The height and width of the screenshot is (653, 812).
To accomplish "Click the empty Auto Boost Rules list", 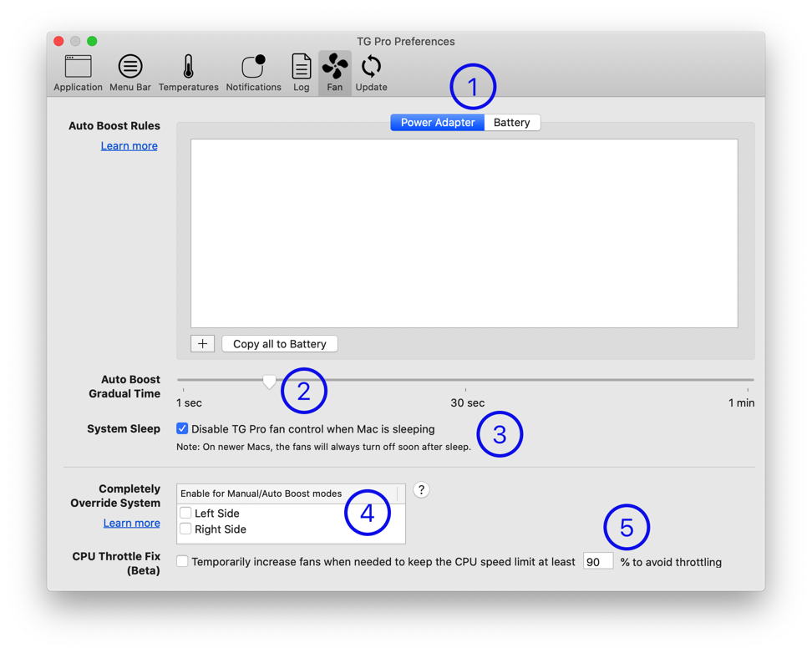I will pyautogui.click(x=464, y=233).
